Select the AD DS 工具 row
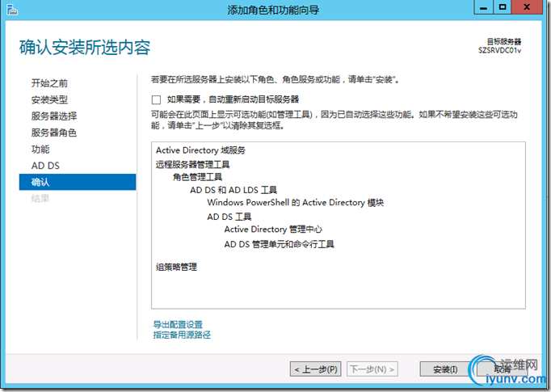The image size is (551, 392). tap(229, 217)
